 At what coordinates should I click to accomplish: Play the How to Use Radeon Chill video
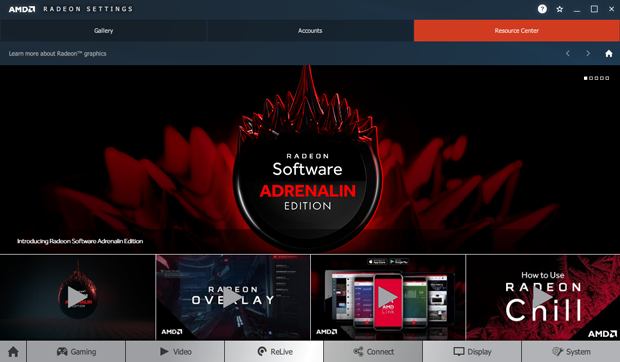click(x=543, y=297)
